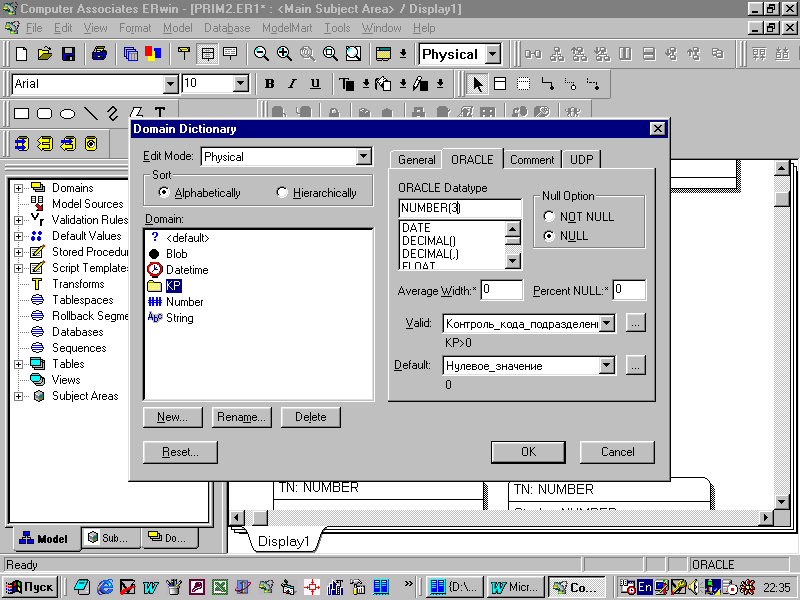Screen dimensions: 800x600
Task: Click the KP folder icon in Domain list
Action: click(x=155, y=286)
